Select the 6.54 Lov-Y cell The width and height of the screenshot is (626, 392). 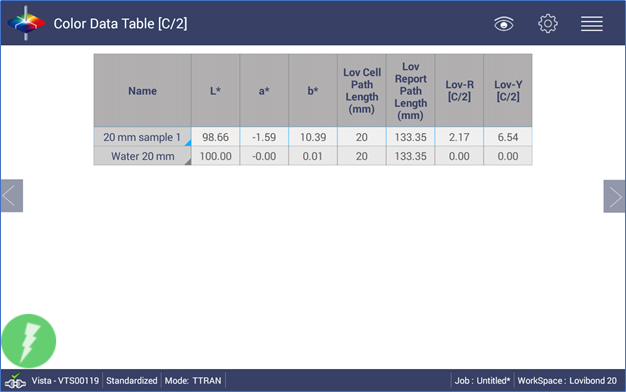click(x=508, y=137)
